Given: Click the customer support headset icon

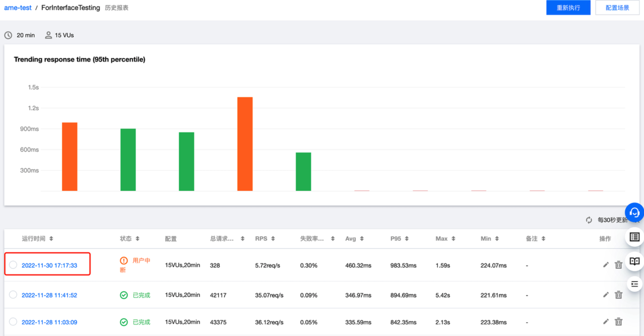Looking at the screenshot, I should (x=634, y=213).
